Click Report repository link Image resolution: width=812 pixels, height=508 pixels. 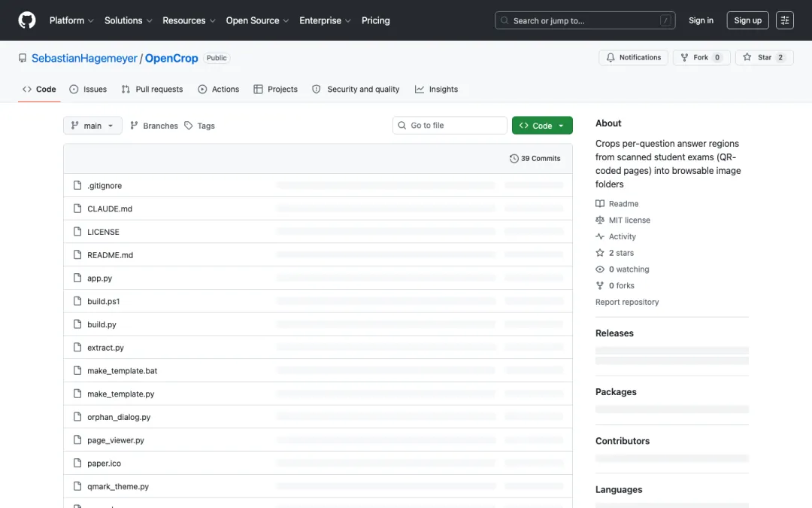(627, 302)
